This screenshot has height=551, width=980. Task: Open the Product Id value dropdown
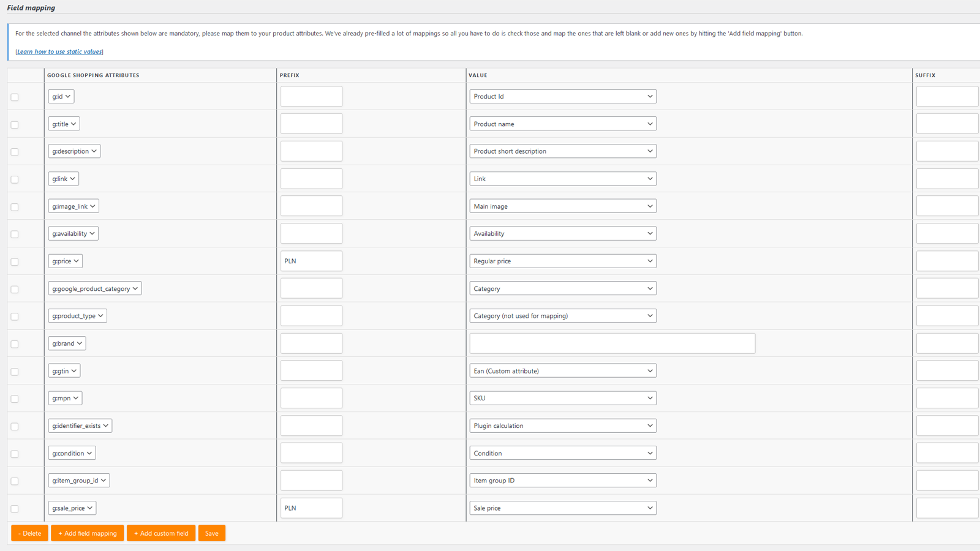pyautogui.click(x=563, y=96)
